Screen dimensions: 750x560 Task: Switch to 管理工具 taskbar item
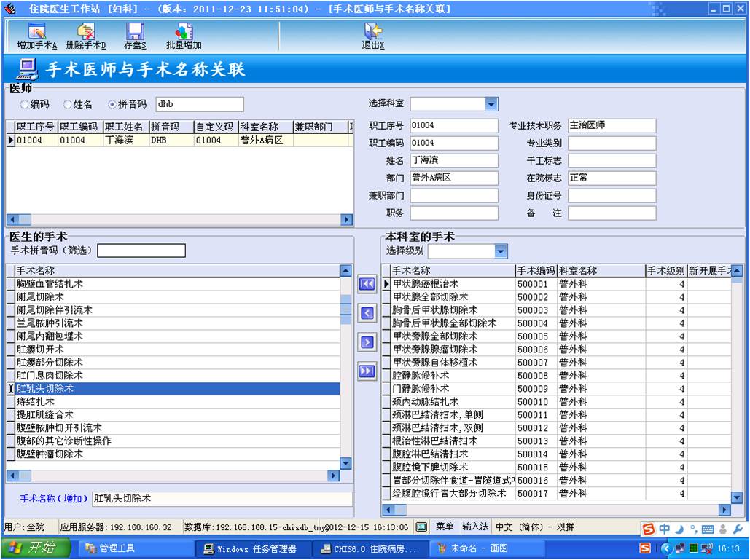(x=137, y=548)
